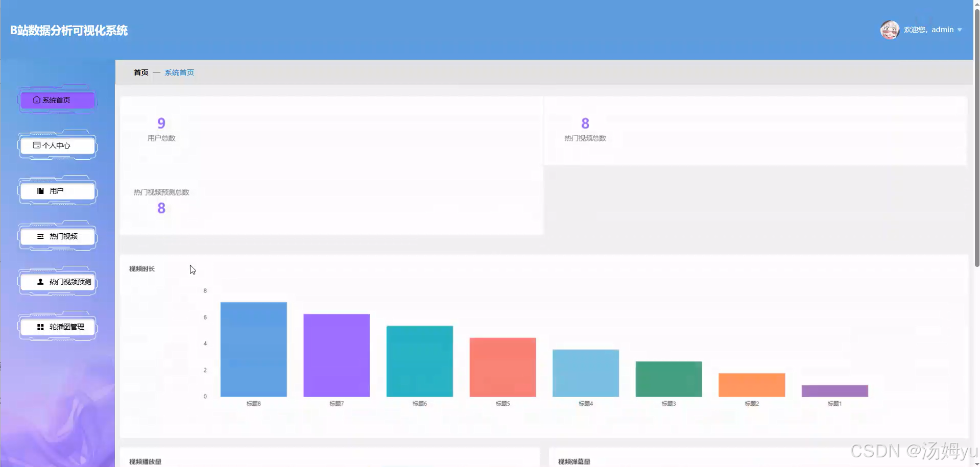Click the 视频时长 chart title
The width and height of the screenshot is (980, 467).
coord(142,269)
